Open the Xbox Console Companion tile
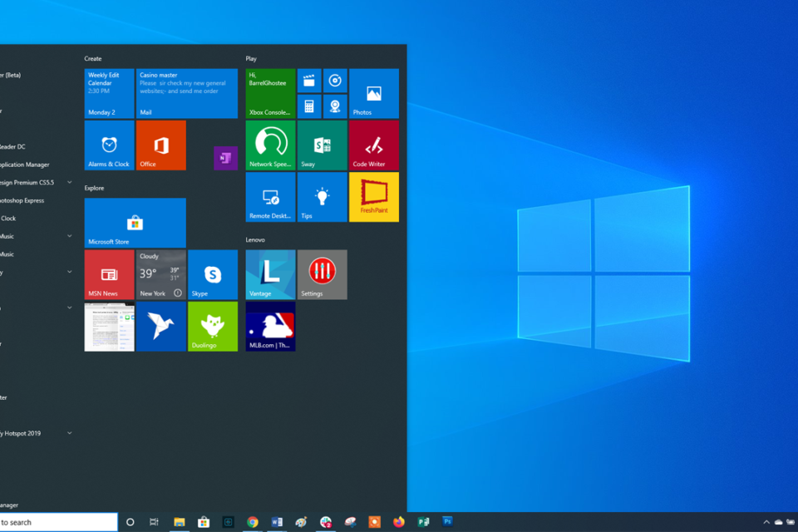798x532 pixels. [x=270, y=93]
